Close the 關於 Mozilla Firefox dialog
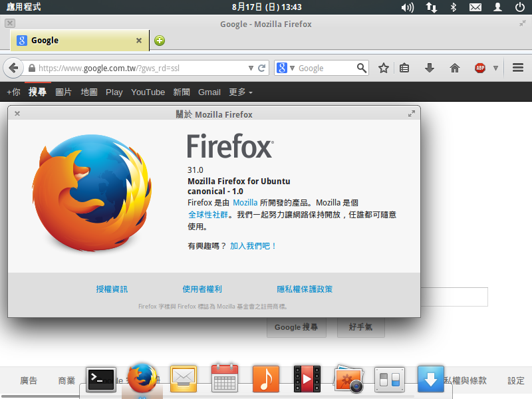Viewport: 532px width, 399px height. click(x=17, y=114)
